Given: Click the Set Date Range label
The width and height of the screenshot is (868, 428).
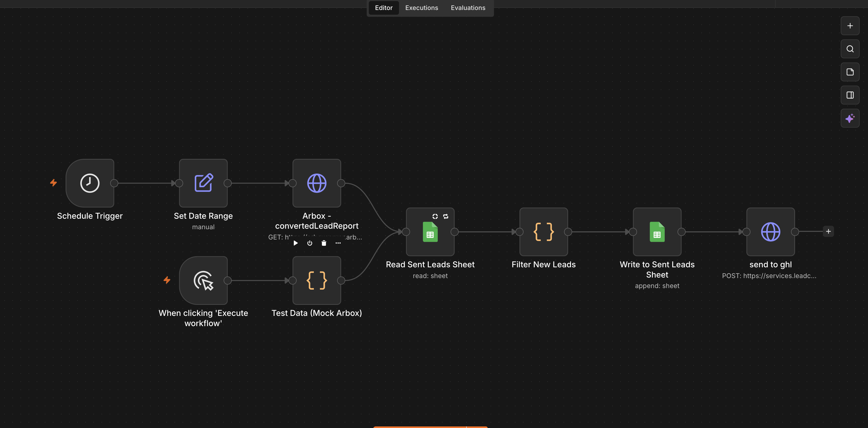Looking at the screenshot, I should 203,216.
